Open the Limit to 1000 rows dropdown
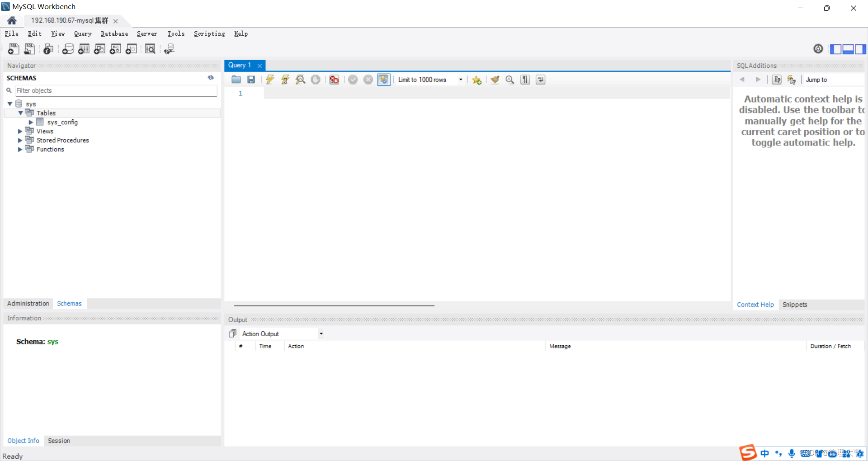 pos(461,80)
